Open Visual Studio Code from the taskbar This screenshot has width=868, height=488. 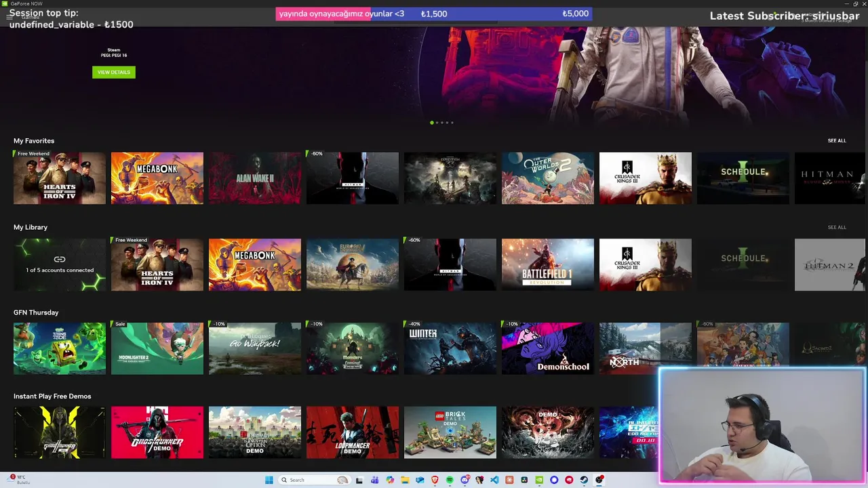tap(494, 480)
